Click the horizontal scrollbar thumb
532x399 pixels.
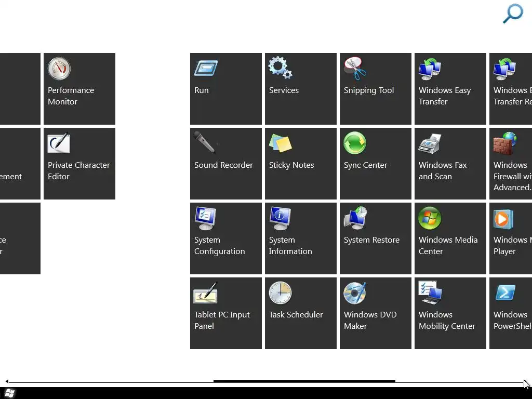304,381
